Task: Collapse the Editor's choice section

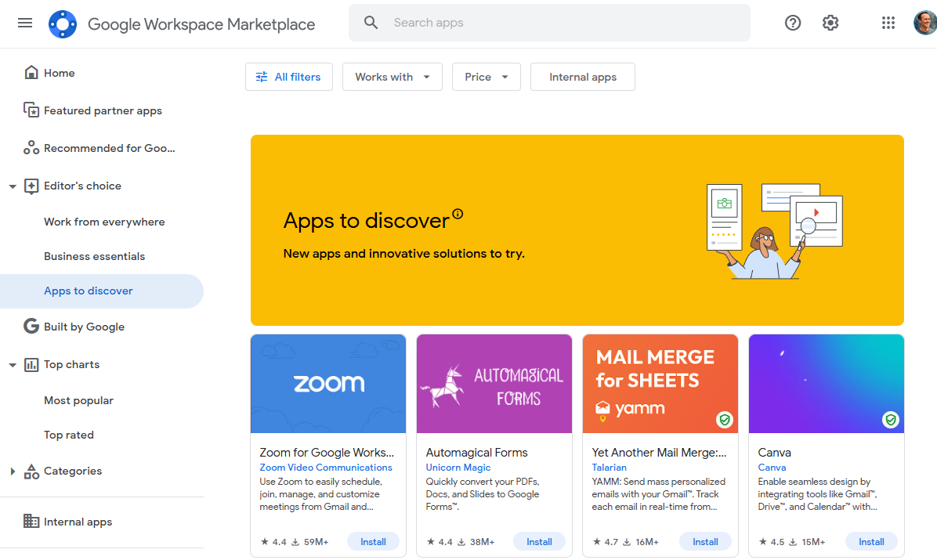Action: pyautogui.click(x=13, y=186)
